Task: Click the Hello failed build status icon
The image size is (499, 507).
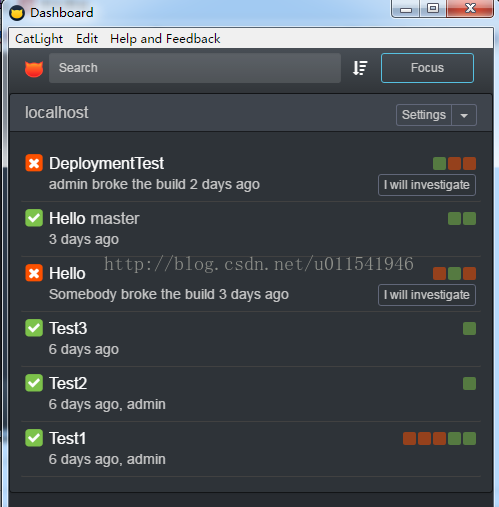Action: tap(34, 273)
